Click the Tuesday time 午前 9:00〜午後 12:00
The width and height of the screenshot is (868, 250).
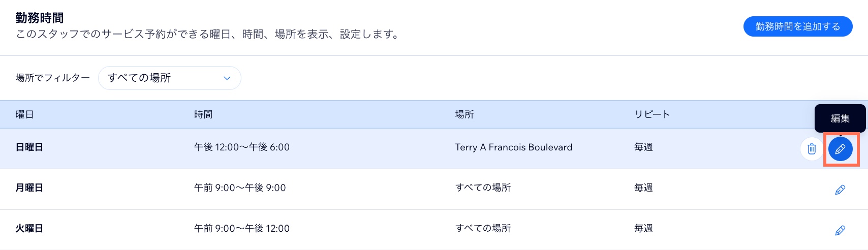click(242, 229)
